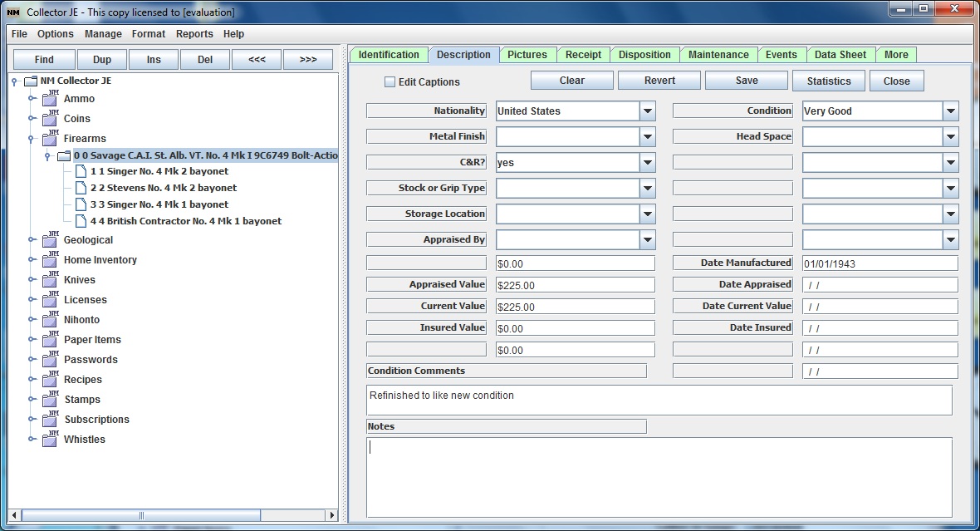Image resolution: width=980 pixels, height=531 pixels.
Task: Click the Ammo collection folder icon
Action: pyautogui.click(x=50, y=98)
